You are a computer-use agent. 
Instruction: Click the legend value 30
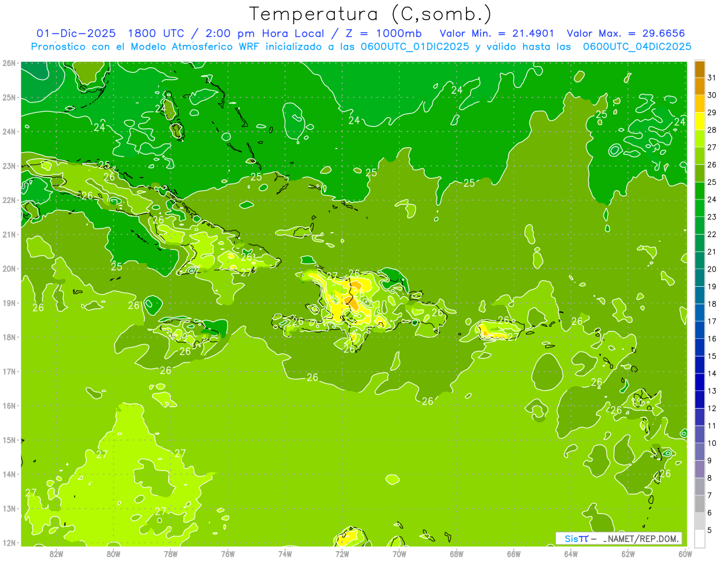tap(712, 95)
